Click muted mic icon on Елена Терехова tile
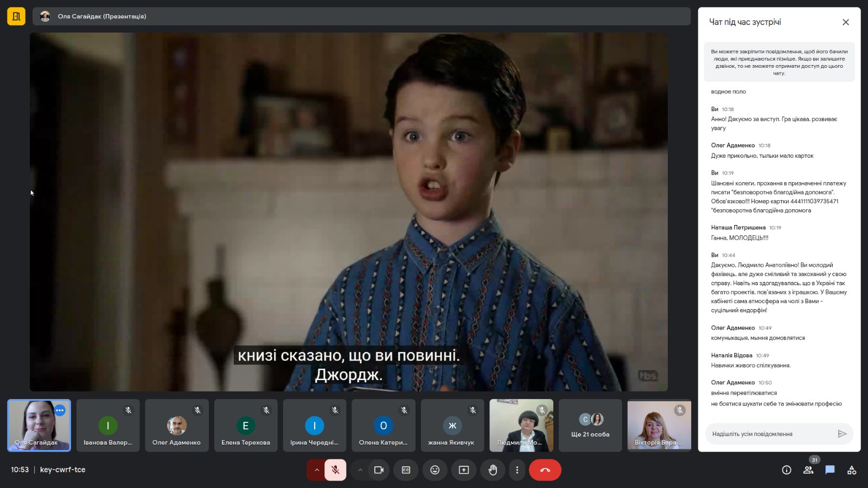The image size is (868, 488). point(266,410)
